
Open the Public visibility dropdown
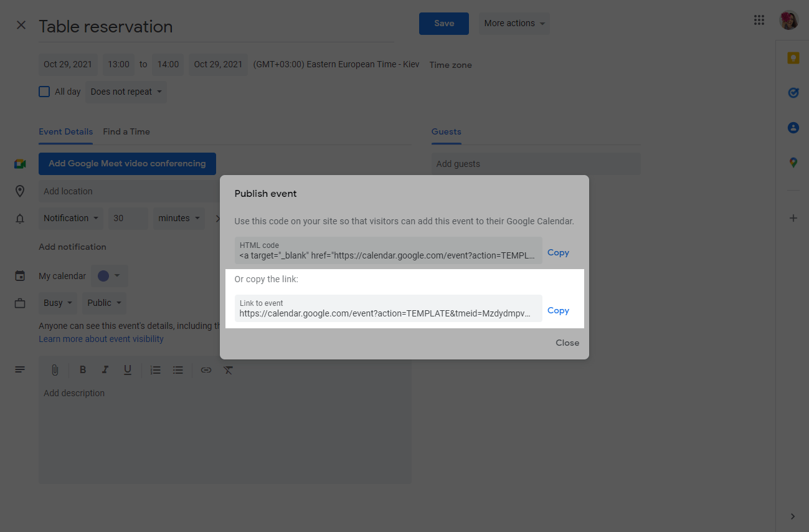pos(105,303)
